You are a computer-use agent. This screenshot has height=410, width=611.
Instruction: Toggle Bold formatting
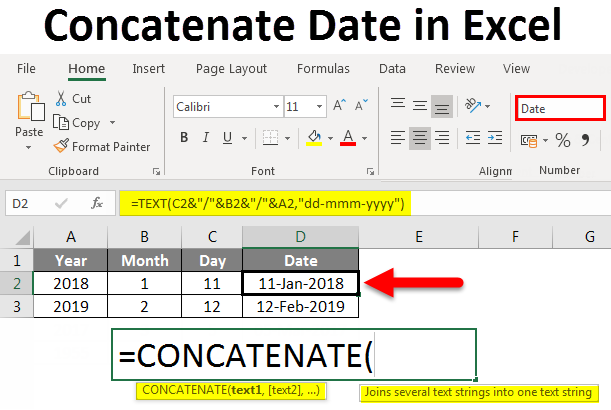[184, 137]
